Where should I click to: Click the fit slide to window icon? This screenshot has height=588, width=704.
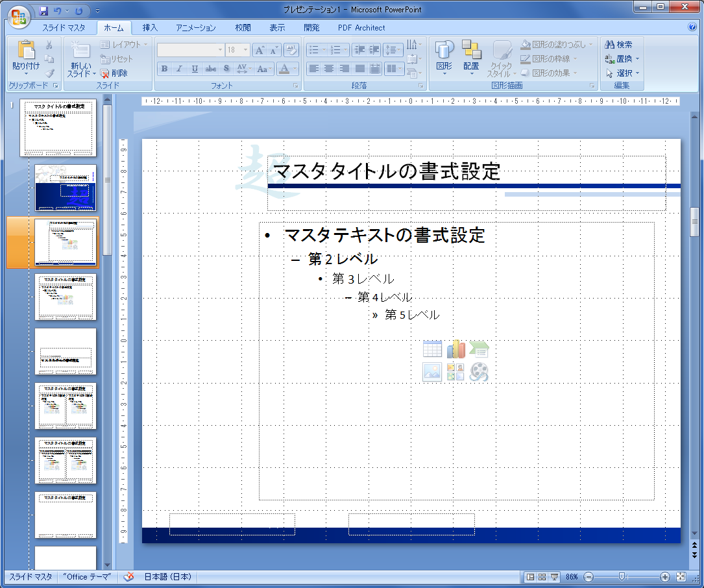coord(681,576)
